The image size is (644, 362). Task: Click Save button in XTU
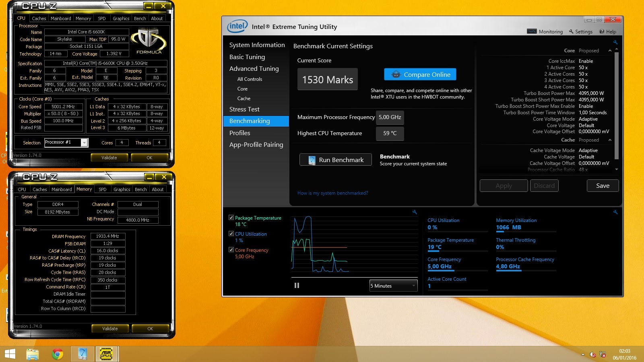603,186
